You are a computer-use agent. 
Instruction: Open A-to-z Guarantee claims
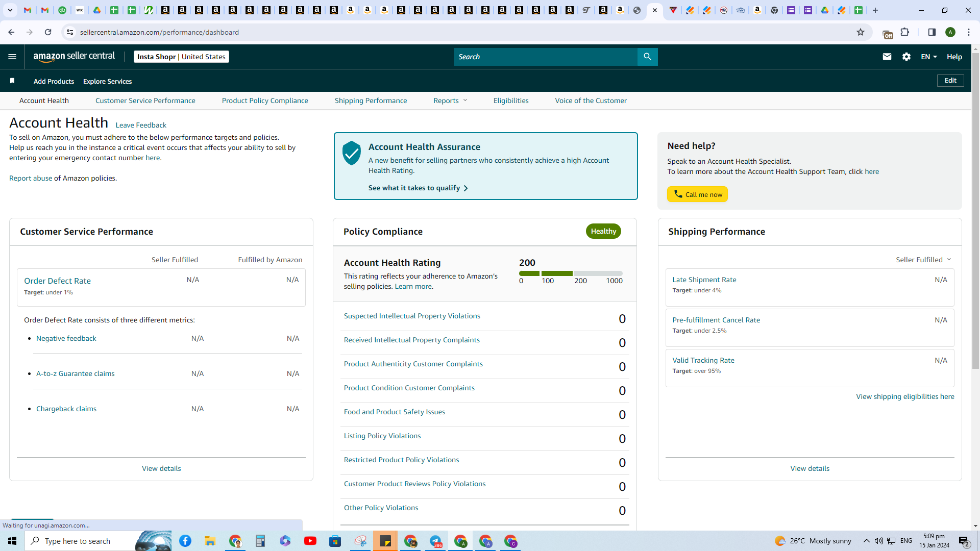[x=76, y=373]
